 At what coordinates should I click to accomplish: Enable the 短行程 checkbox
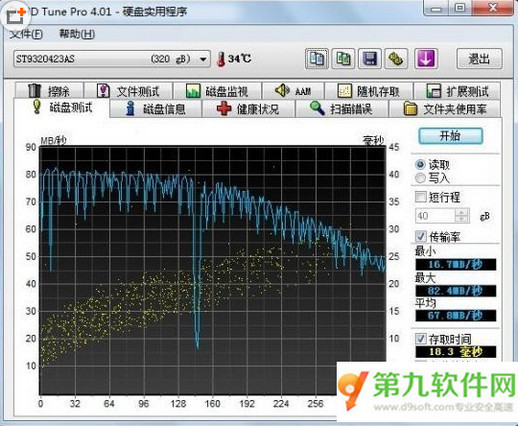click(x=421, y=197)
